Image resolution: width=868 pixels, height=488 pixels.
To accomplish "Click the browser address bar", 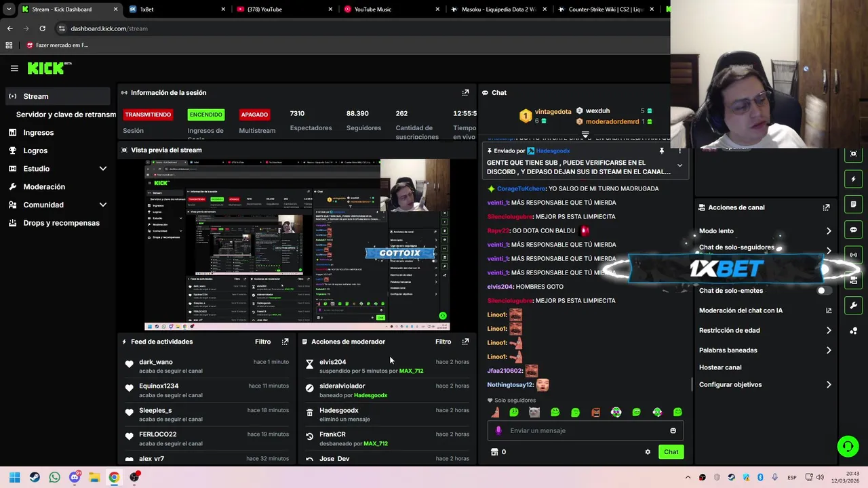I will [359, 28].
